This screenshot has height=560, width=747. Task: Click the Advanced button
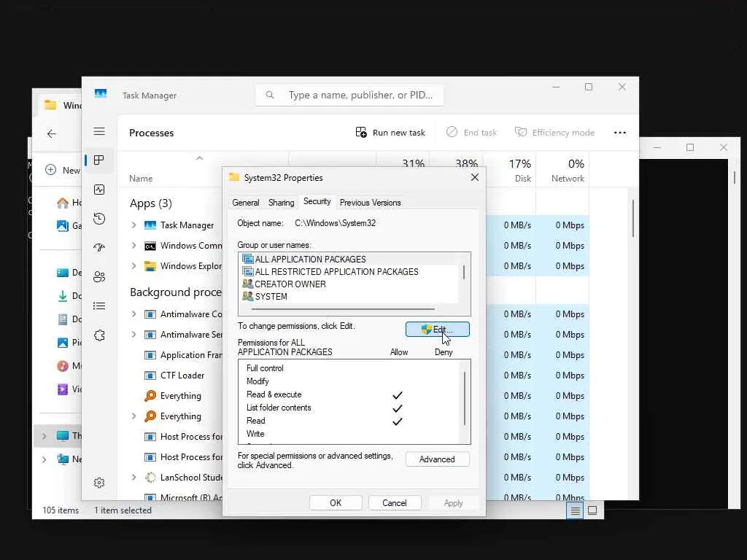tap(438, 459)
